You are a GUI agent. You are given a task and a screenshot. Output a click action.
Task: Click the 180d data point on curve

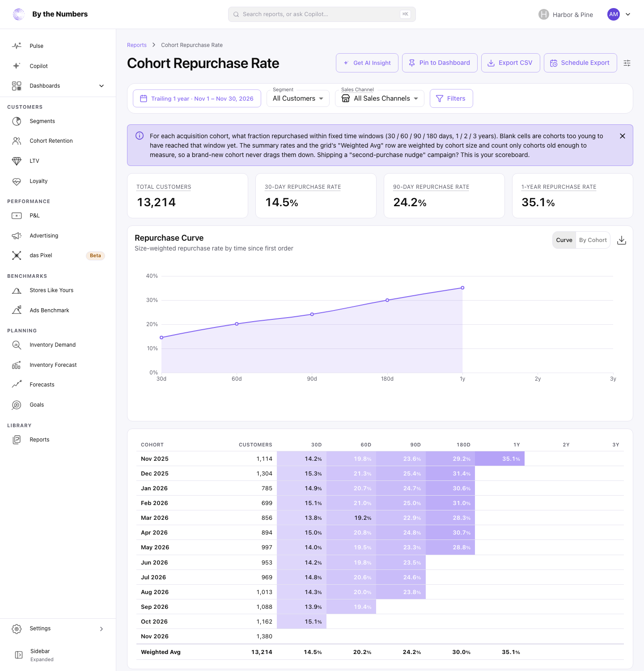387,300
